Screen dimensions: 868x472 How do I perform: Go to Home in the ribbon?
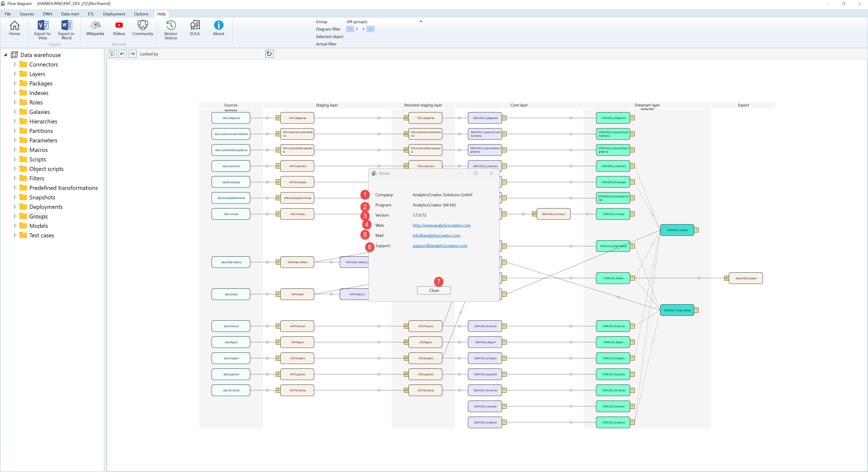point(14,28)
